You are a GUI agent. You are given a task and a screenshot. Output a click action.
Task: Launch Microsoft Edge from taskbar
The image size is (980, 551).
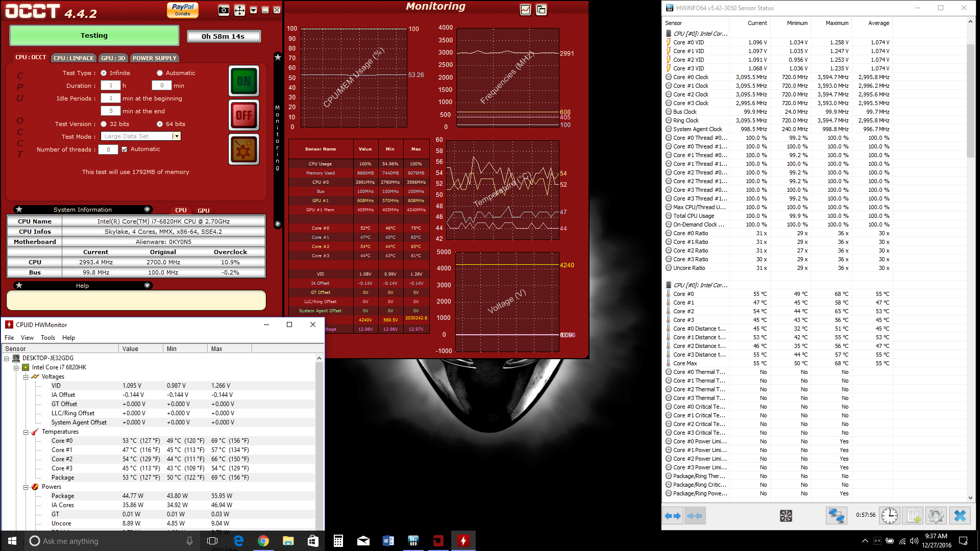pyautogui.click(x=238, y=541)
